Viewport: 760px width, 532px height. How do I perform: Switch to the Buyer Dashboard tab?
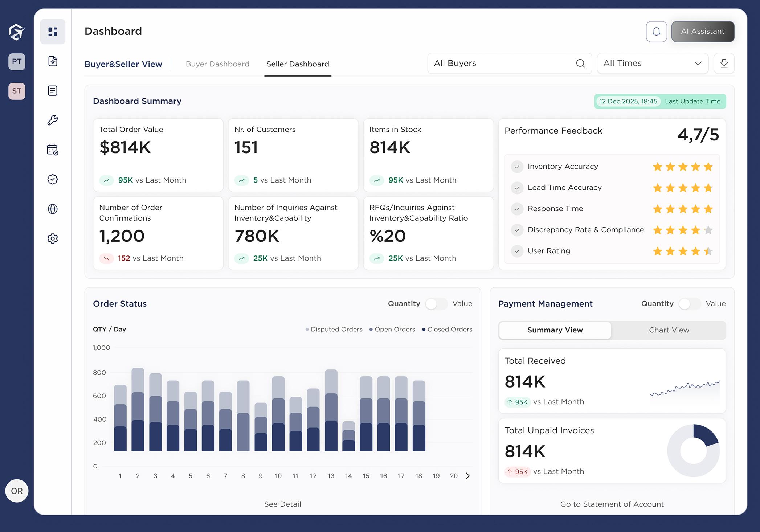pos(217,64)
